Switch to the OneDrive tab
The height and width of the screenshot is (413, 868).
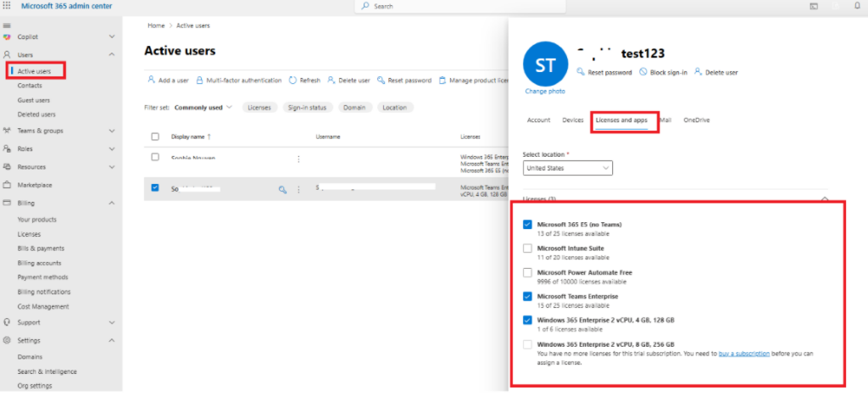pyautogui.click(x=697, y=120)
